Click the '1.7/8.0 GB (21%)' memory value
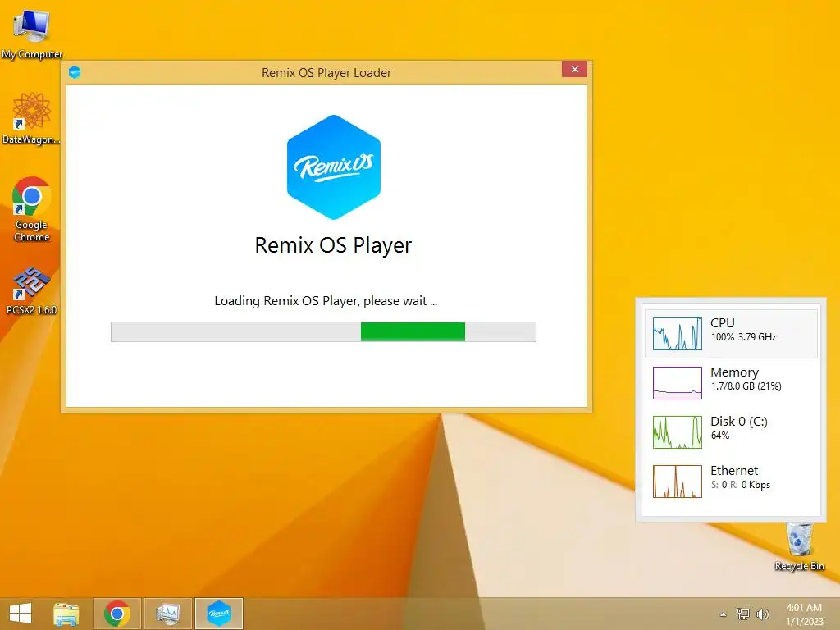 pyautogui.click(x=746, y=386)
